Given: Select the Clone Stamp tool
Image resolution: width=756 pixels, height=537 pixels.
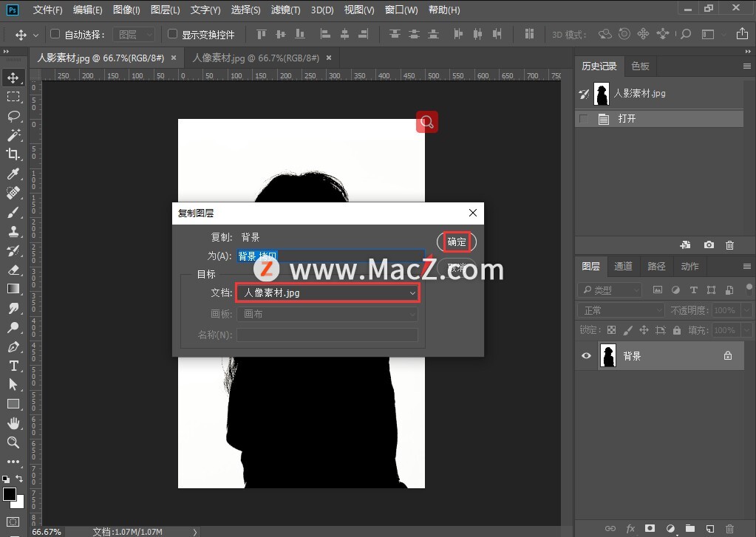Looking at the screenshot, I should click(x=13, y=231).
